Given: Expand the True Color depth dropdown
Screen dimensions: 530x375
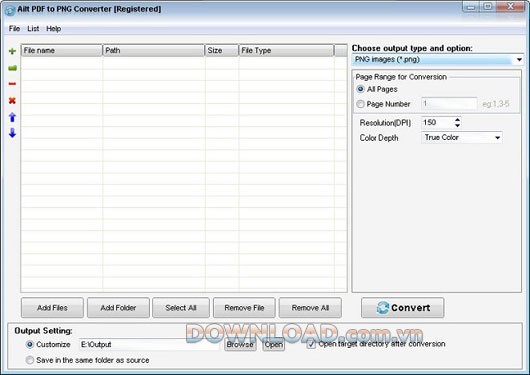Looking at the screenshot, I should (497, 138).
